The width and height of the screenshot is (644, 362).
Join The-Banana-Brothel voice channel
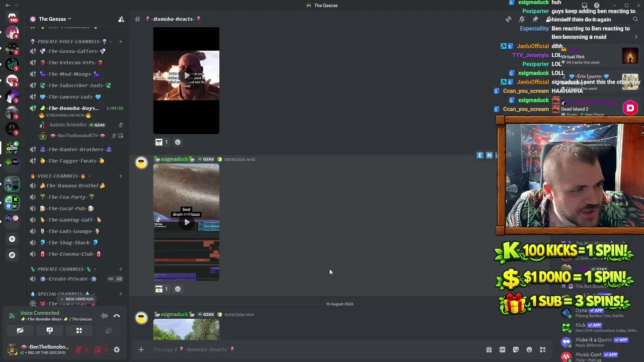(x=76, y=186)
